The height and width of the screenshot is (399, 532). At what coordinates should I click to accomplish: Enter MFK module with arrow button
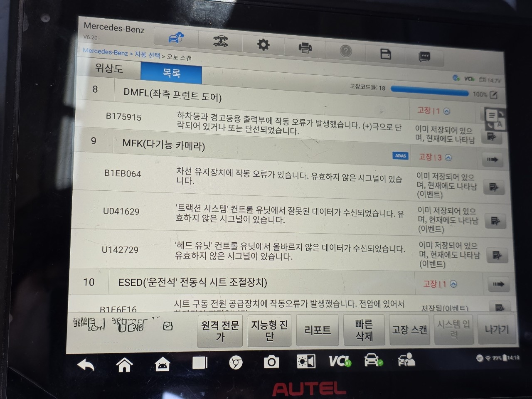pyautogui.click(x=493, y=159)
